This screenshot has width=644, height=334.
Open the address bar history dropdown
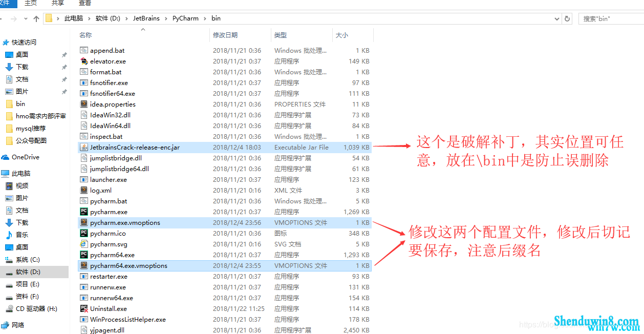coord(557,18)
